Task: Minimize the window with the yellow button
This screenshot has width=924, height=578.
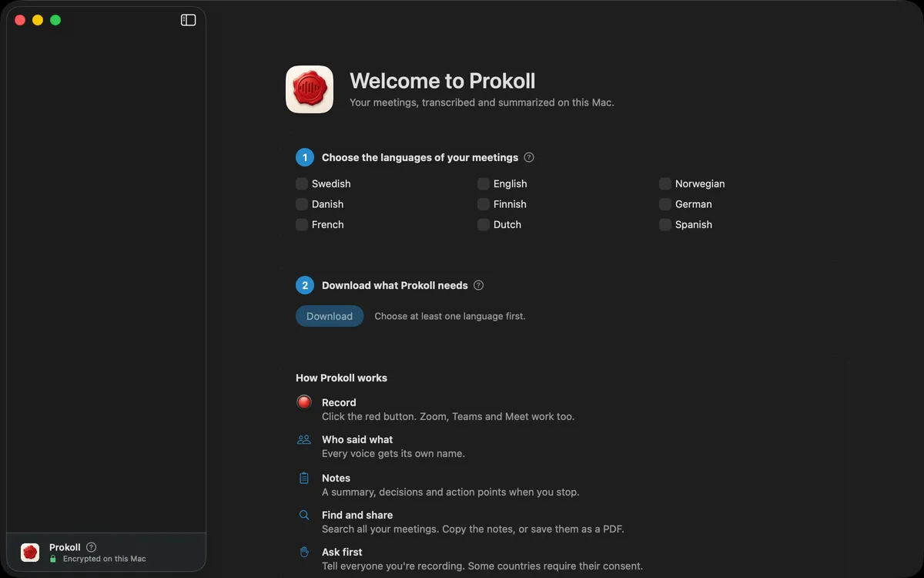Action: pyautogui.click(x=38, y=20)
